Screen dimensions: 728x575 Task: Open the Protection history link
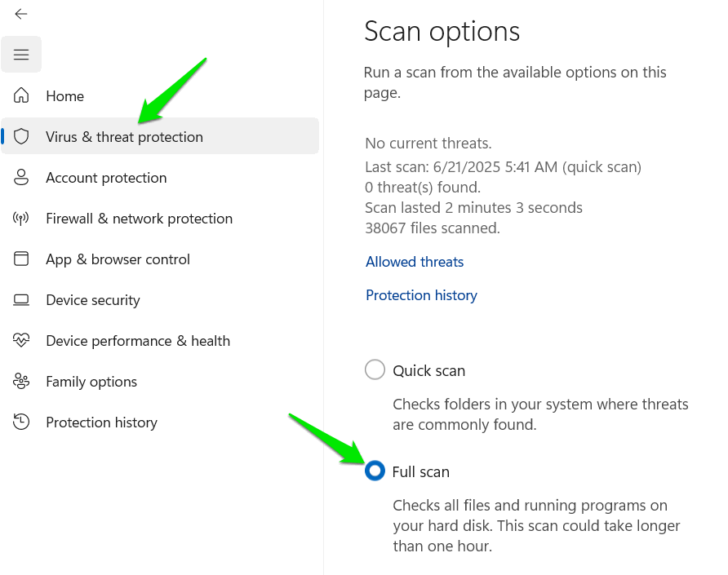click(x=421, y=295)
